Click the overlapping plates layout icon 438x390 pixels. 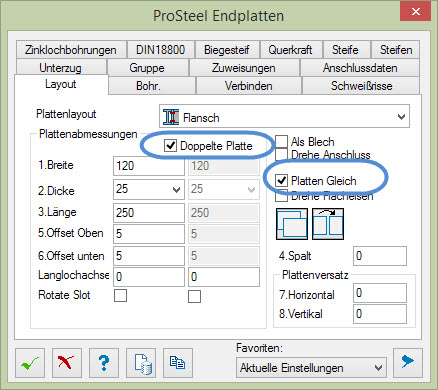click(x=292, y=224)
